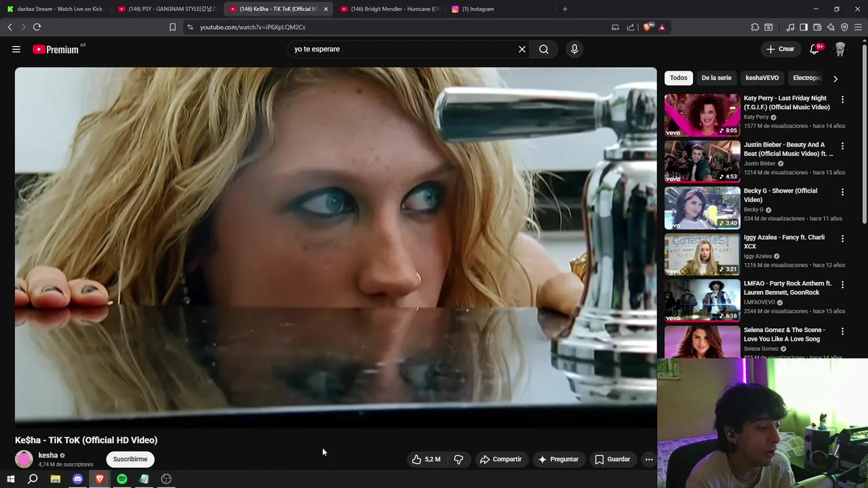The width and height of the screenshot is (868, 488).
Task: Open Brave Wallet icon
Action: click(x=817, y=27)
